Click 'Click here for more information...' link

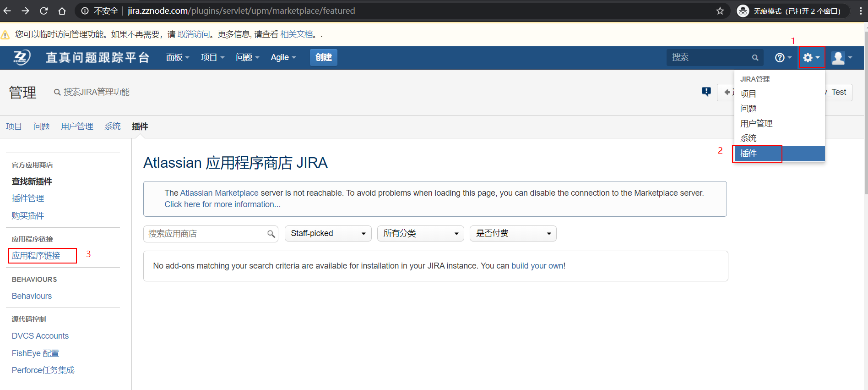pyautogui.click(x=222, y=204)
